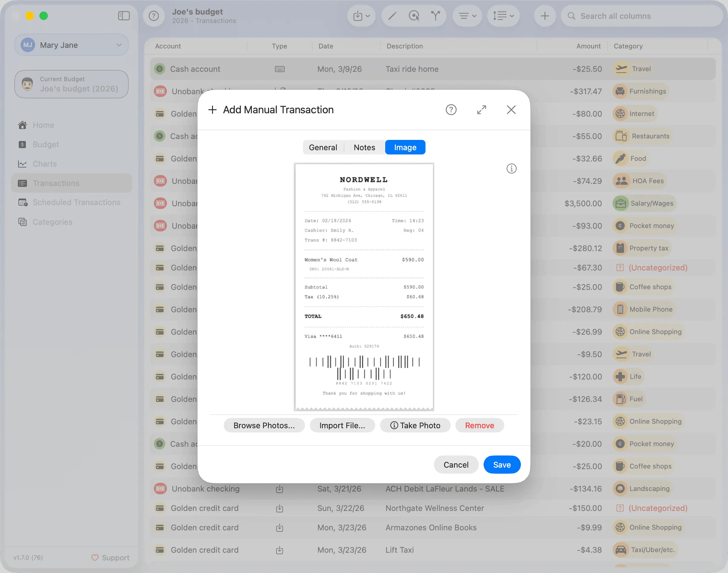The height and width of the screenshot is (573, 728).
Task: Click the Search all columns field
Action: coord(641,16)
